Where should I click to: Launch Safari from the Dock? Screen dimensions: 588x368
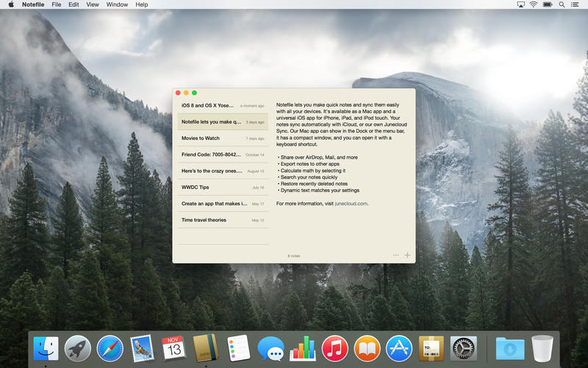(x=110, y=347)
